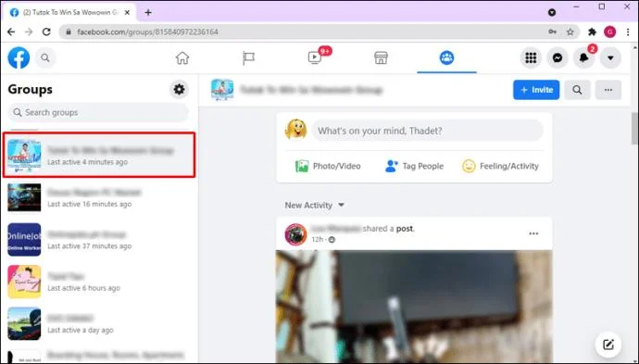Open the Messenger icon

(x=558, y=57)
